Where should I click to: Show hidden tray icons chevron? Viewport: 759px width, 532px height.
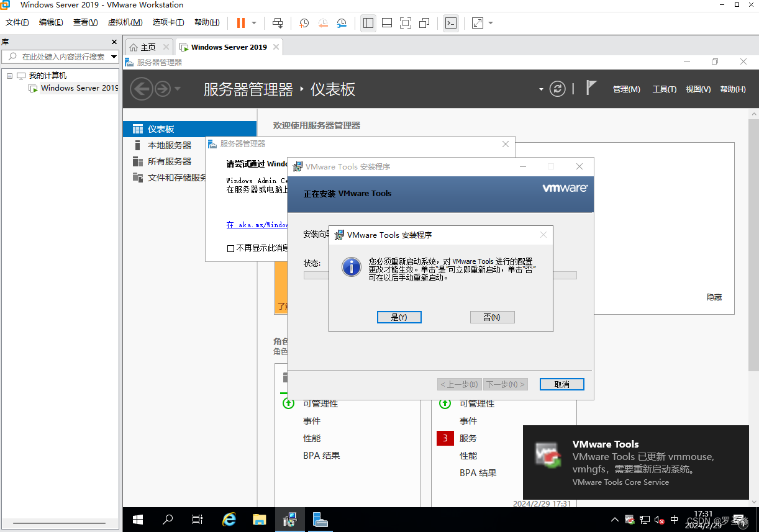point(615,520)
